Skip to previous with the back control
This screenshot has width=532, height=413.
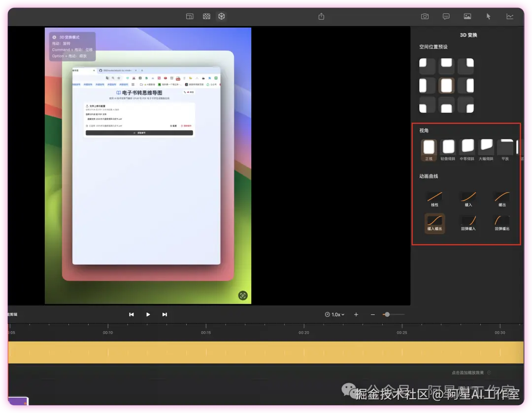pyautogui.click(x=132, y=314)
